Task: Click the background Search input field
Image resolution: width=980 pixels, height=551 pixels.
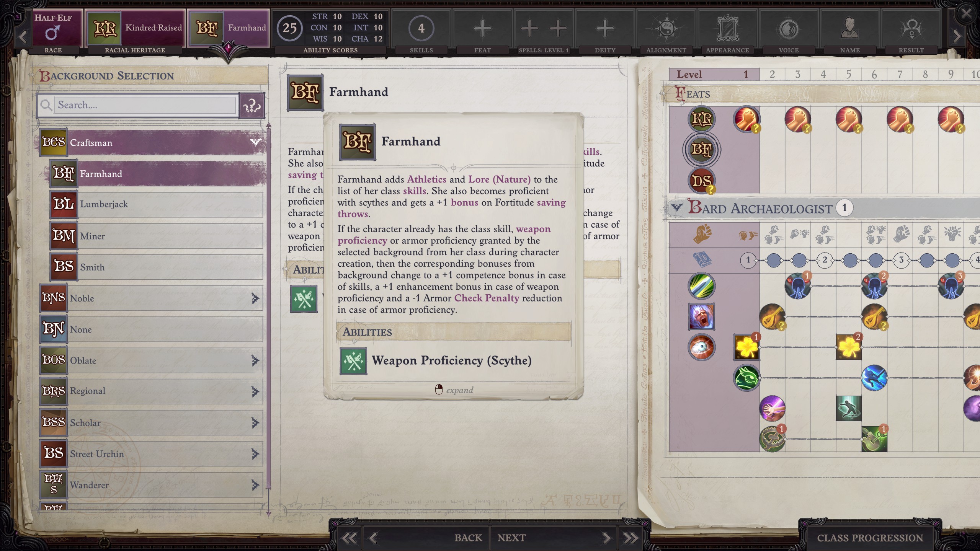Action: (x=145, y=105)
